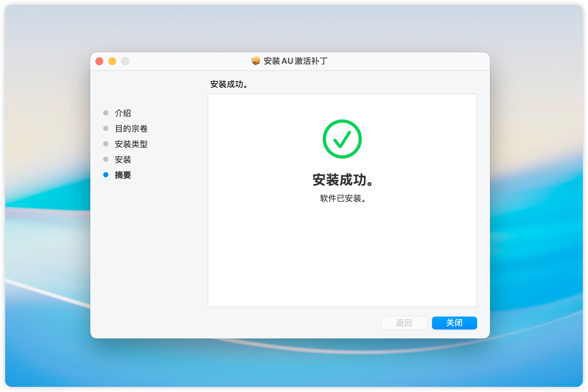This screenshot has width=588, height=392.
Task: Click the green checkmark success icon
Action: (x=342, y=139)
